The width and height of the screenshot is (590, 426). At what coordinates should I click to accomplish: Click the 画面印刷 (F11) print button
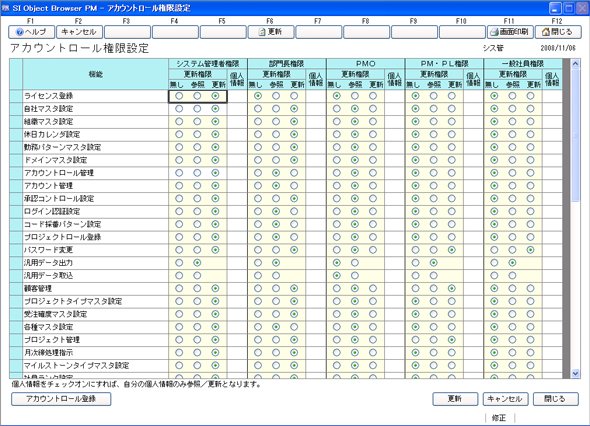(510, 32)
